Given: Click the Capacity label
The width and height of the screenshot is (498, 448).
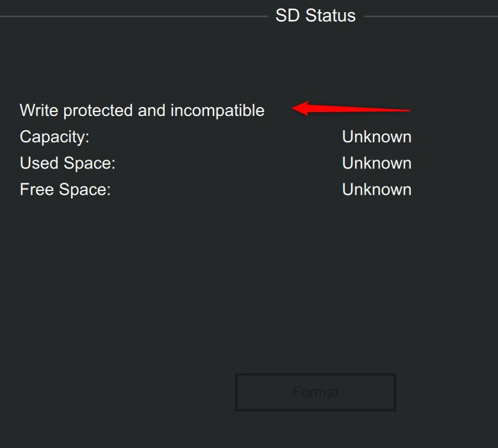Looking at the screenshot, I should tap(54, 137).
